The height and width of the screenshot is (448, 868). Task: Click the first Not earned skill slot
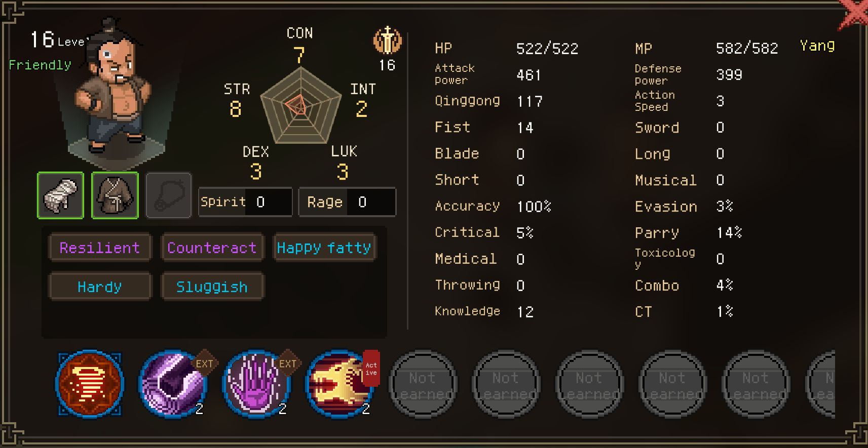coord(423,384)
